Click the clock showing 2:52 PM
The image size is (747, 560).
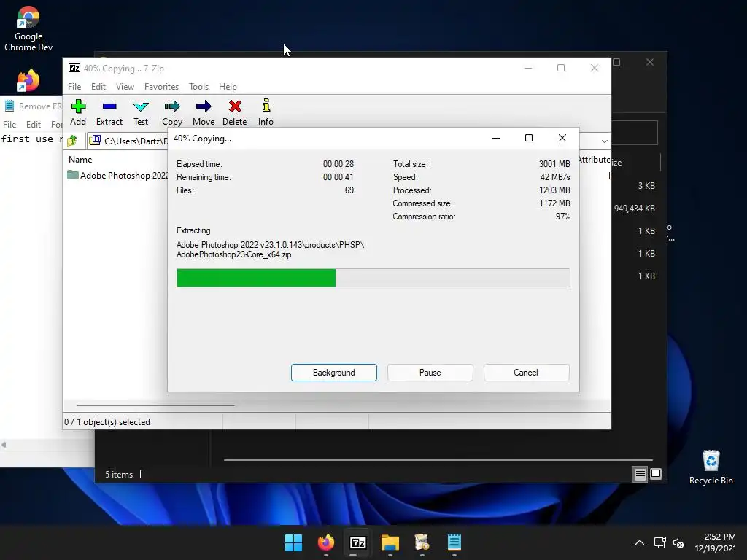719,537
